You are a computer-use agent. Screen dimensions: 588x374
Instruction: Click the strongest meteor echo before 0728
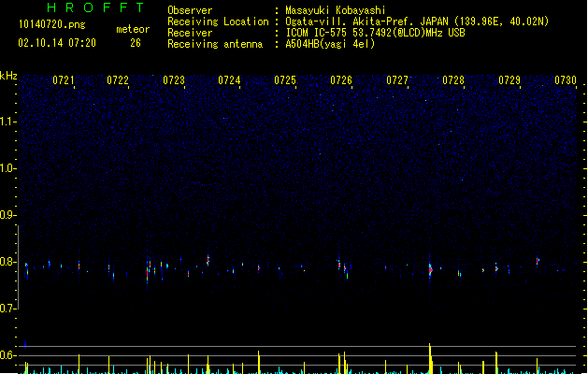coord(431,269)
